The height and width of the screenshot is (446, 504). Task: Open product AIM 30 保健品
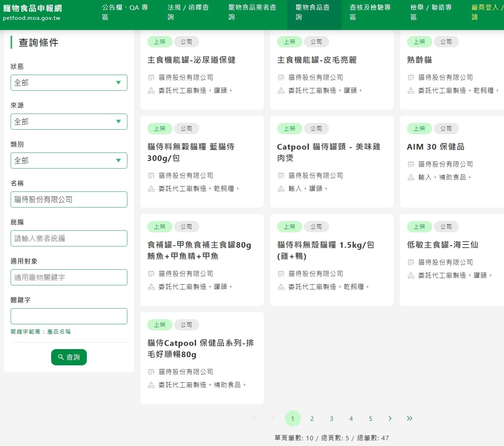436,147
